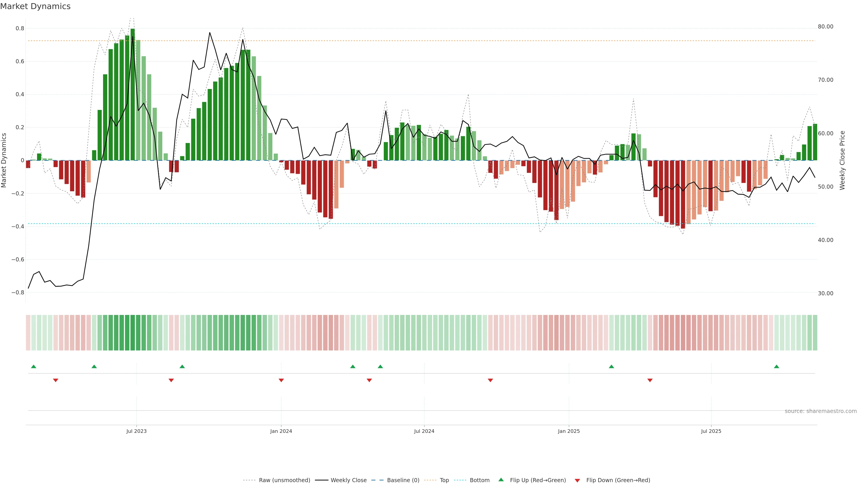The width and height of the screenshot is (868, 488).
Task: Click Flip Up legend green triangle
Action: click(x=501, y=480)
